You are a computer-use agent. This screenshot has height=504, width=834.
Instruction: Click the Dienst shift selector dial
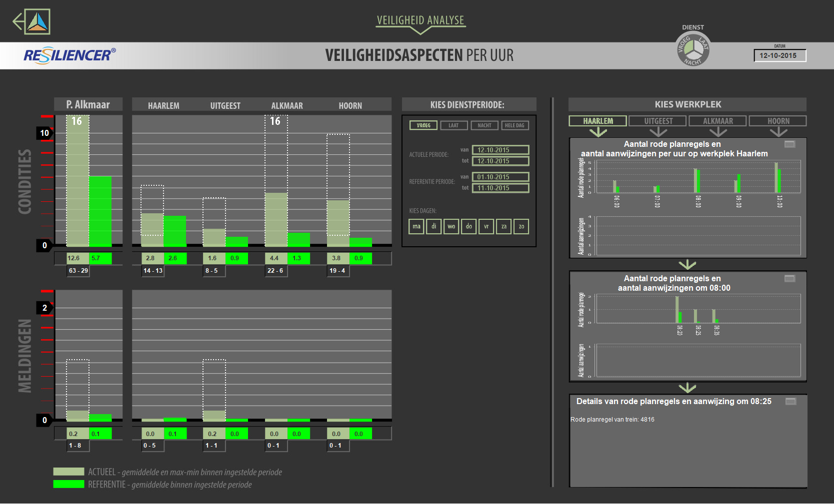(x=692, y=49)
